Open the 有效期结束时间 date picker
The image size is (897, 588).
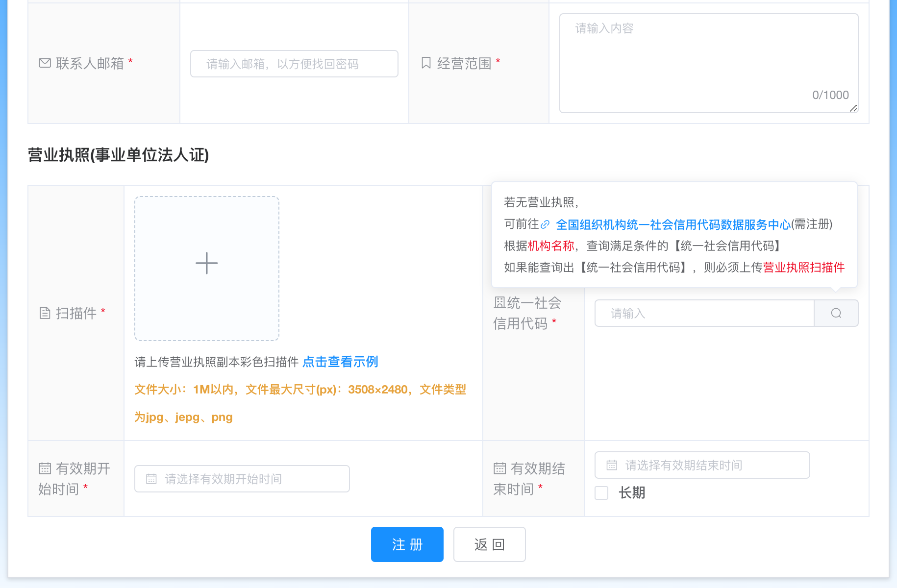(702, 465)
